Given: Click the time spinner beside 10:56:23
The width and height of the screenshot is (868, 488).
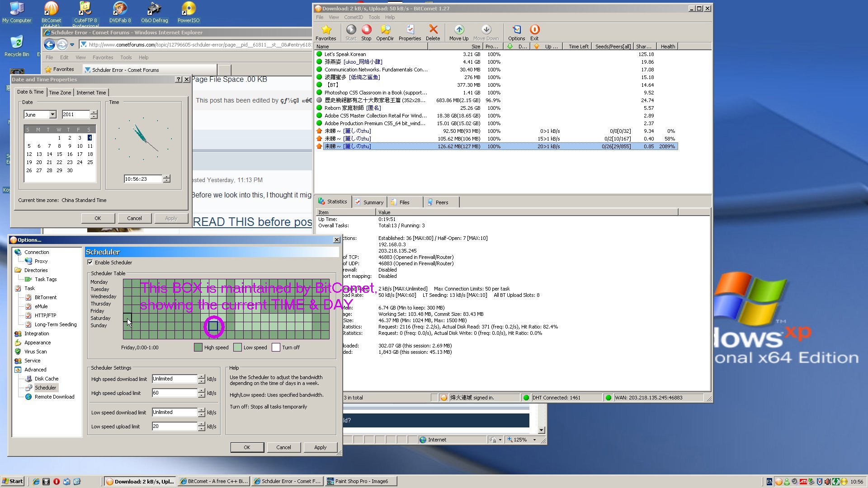Looking at the screenshot, I should coord(167,179).
